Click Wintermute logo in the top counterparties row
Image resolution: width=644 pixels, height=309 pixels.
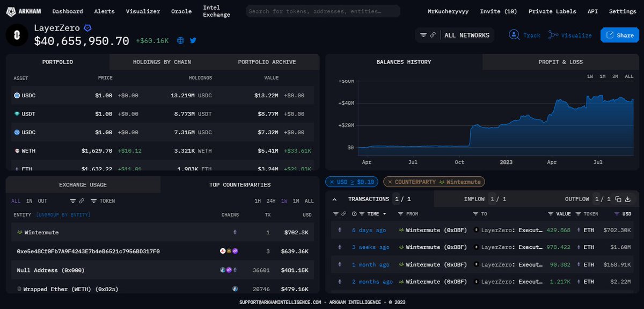(x=19, y=233)
